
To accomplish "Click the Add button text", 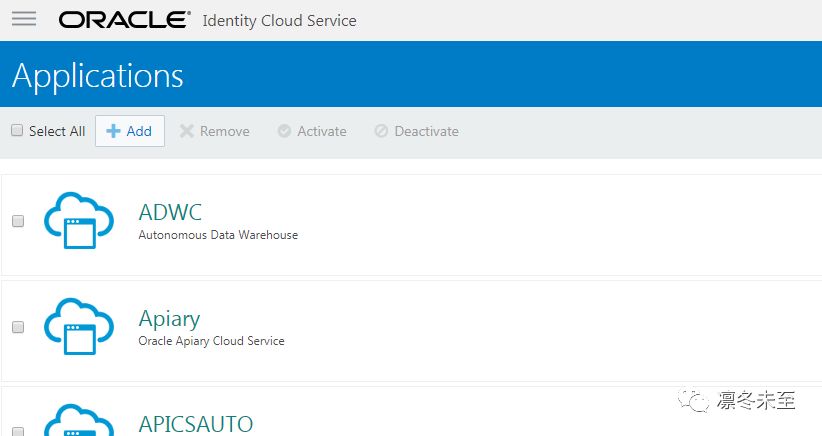I will tap(139, 131).
